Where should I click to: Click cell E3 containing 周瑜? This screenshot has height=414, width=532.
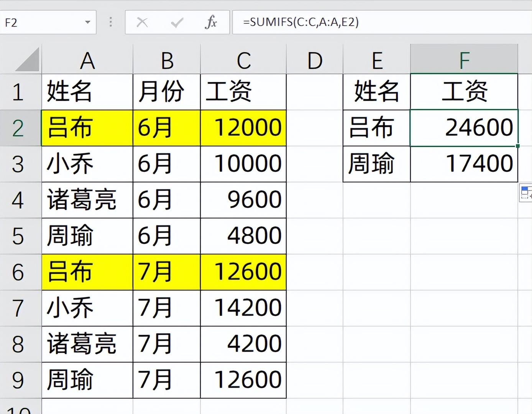(x=377, y=164)
